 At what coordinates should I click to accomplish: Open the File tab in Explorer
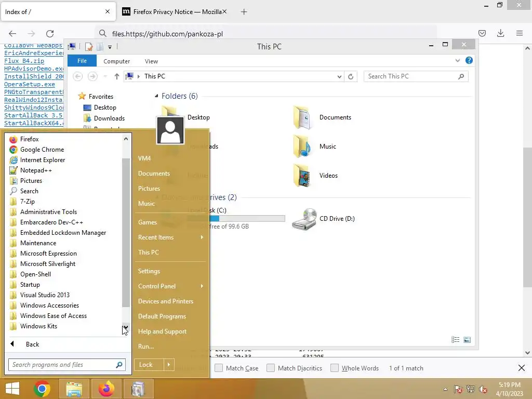pyautogui.click(x=82, y=61)
